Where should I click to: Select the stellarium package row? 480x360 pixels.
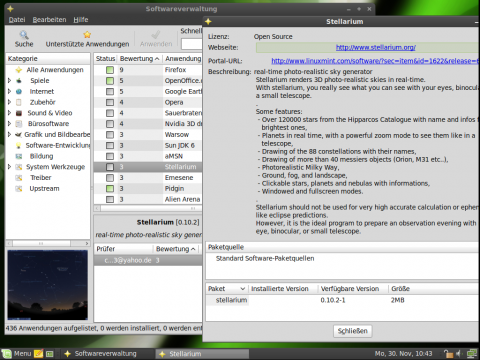click(342, 300)
